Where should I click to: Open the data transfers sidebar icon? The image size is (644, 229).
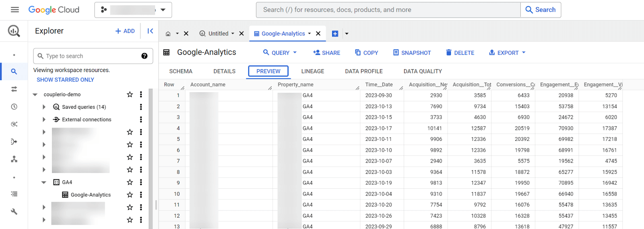tap(14, 89)
